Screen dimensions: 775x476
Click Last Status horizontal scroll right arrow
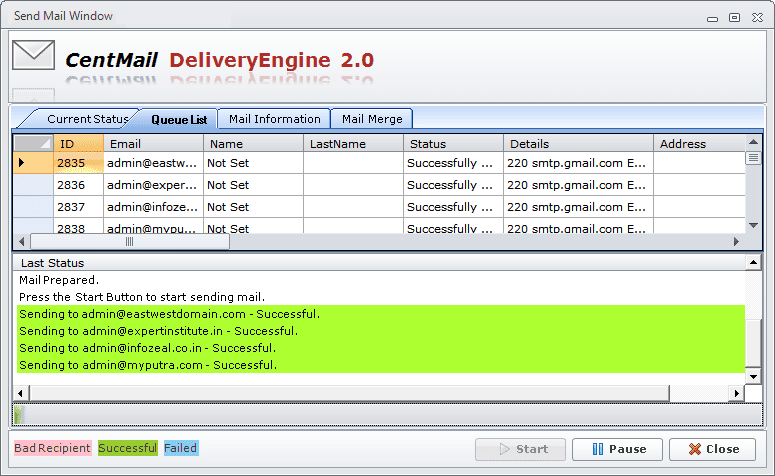[x=737, y=393]
